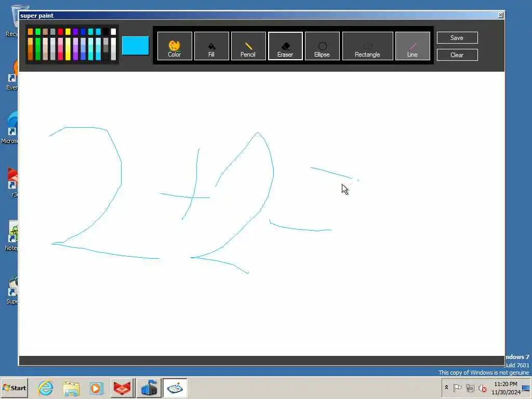Screen dimensions: 532x399
Task: Open the red fox app in taskbar
Action: point(123,388)
